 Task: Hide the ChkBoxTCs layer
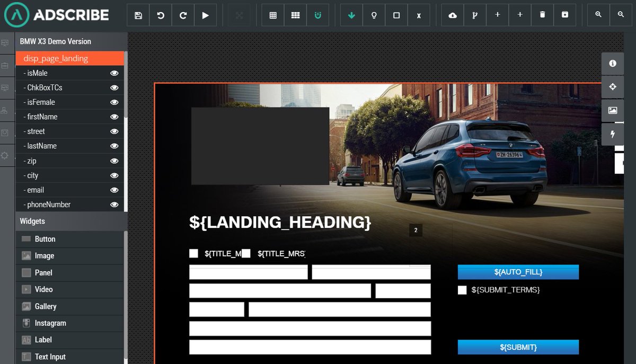[x=114, y=87]
